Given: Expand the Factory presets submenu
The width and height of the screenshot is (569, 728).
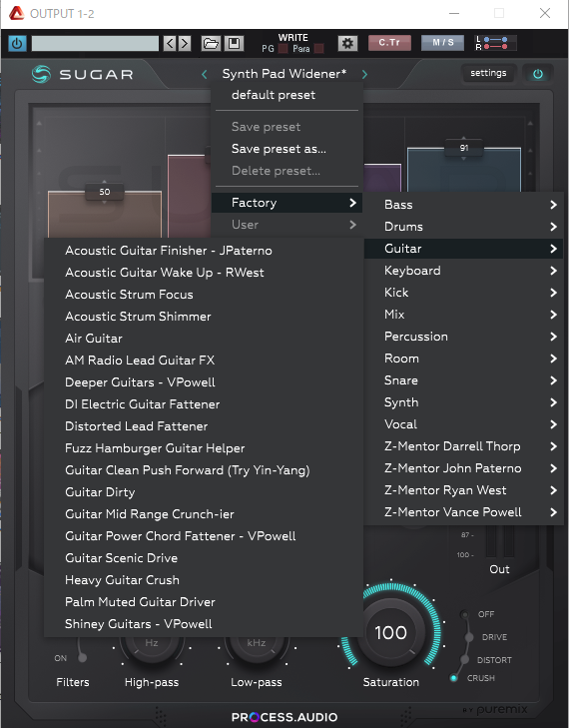Looking at the screenshot, I should (286, 203).
